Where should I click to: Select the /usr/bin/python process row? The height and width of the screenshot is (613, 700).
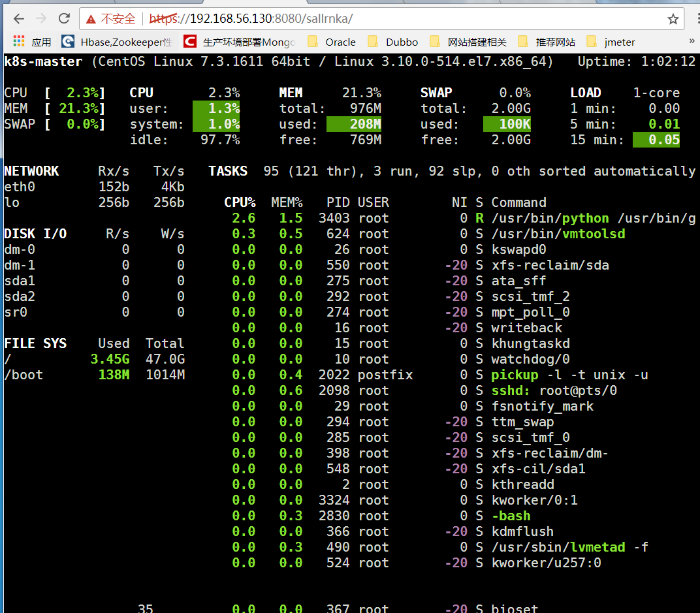pos(457,218)
